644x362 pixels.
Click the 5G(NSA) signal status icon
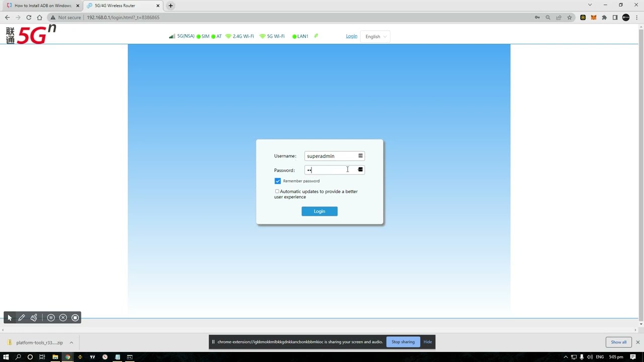tap(172, 36)
